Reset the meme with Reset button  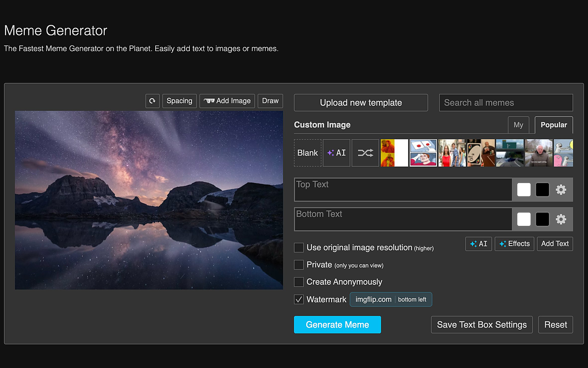pos(556,325)
